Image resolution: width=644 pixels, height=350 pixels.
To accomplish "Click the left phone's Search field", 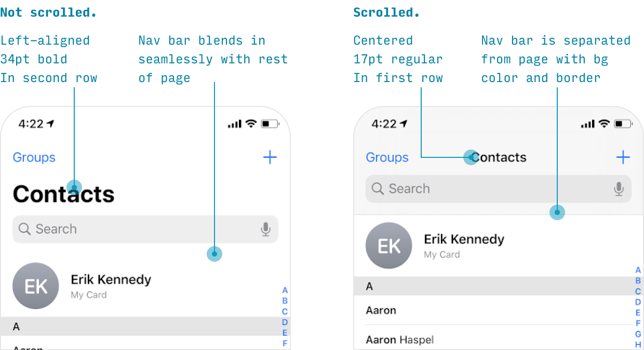I will point(145,229).
